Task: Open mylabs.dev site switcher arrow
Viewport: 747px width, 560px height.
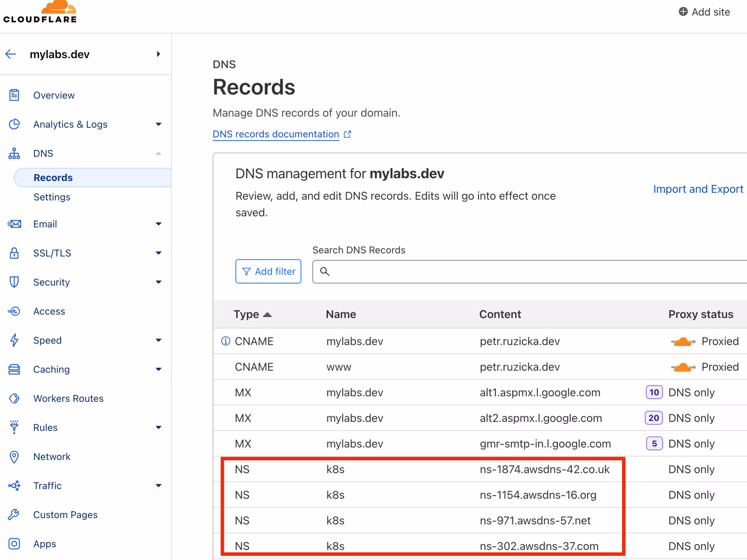Action: pyautogui.click(x=158, y=54)
